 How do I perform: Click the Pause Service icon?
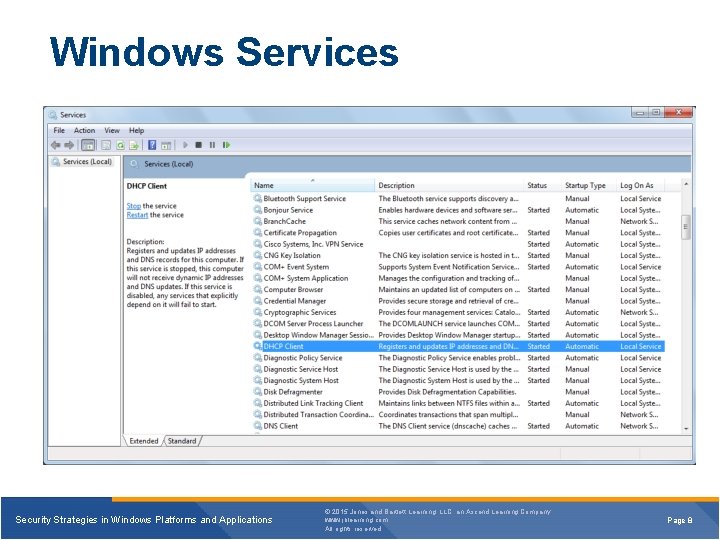click(x=212, y=145)
